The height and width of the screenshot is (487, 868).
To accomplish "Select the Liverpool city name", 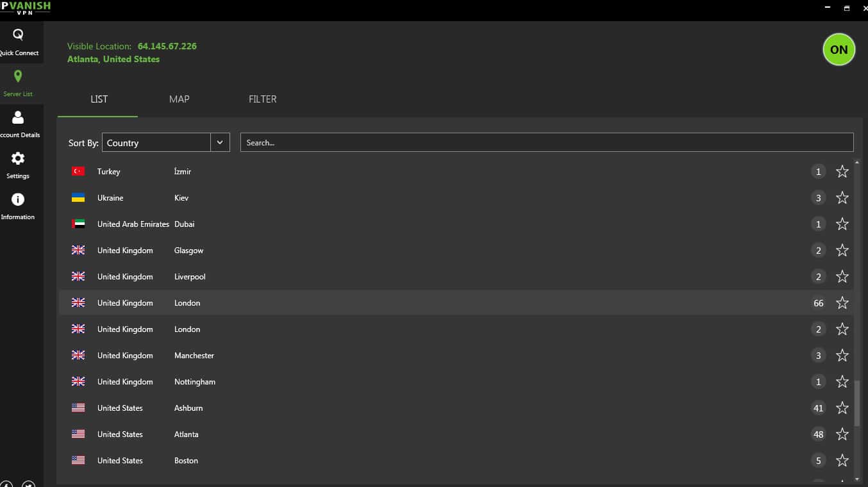I will tap(190, 276).
